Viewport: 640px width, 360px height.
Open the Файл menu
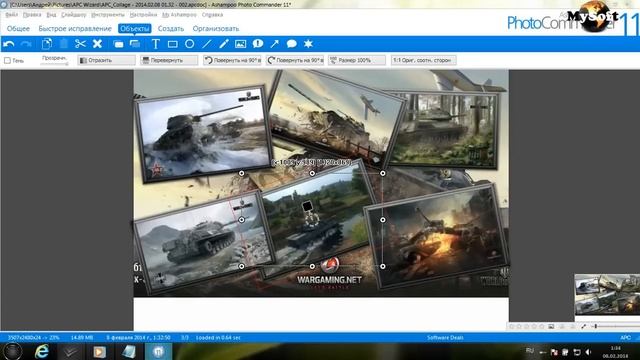[x=11, y=15]
